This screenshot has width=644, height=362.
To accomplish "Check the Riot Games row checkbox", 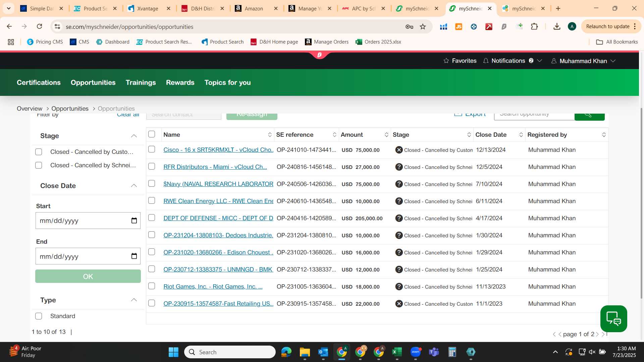I will click(x=152, y=286).
